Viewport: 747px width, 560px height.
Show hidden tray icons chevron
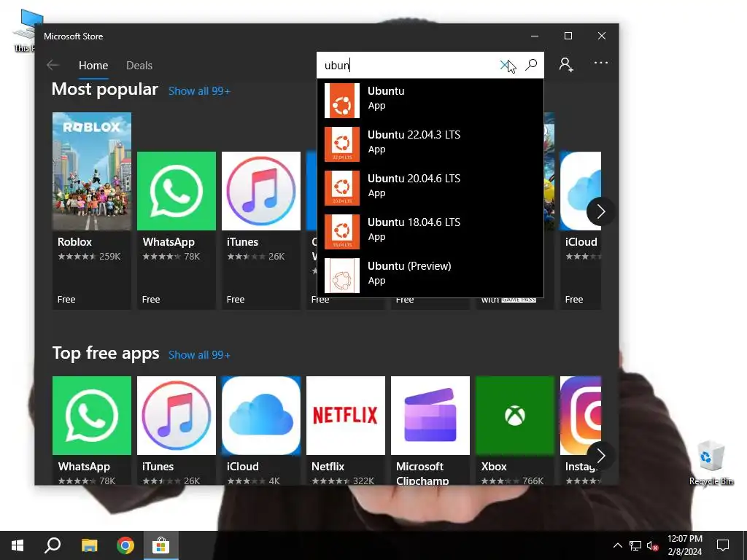(x=617, y=545)
